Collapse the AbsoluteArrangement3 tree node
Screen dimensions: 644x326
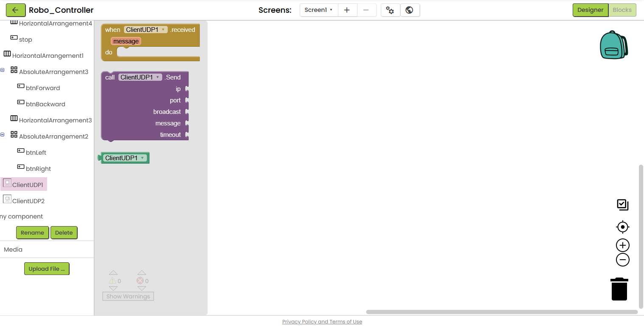(3, 70)
